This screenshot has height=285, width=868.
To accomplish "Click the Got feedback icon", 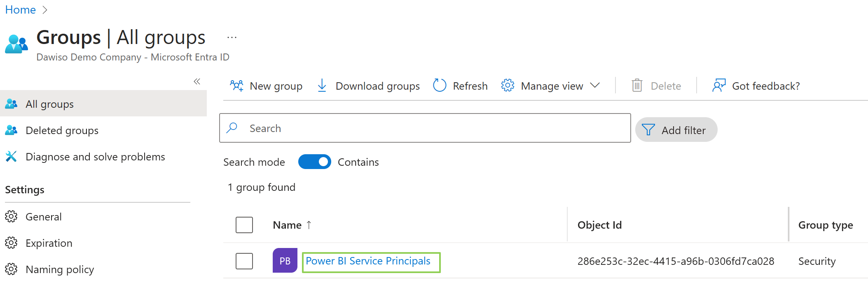I will 719,86.
